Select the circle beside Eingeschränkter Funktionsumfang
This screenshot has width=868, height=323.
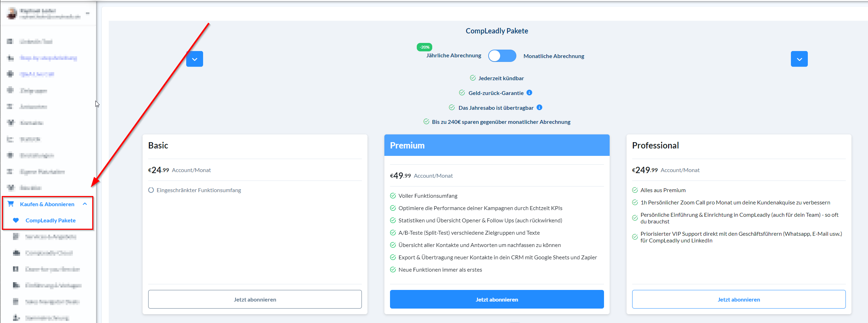point(151,190)
